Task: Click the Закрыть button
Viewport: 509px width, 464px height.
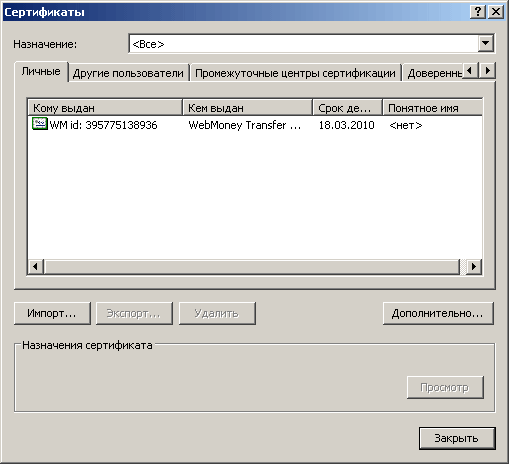Action: click(457, 438)
